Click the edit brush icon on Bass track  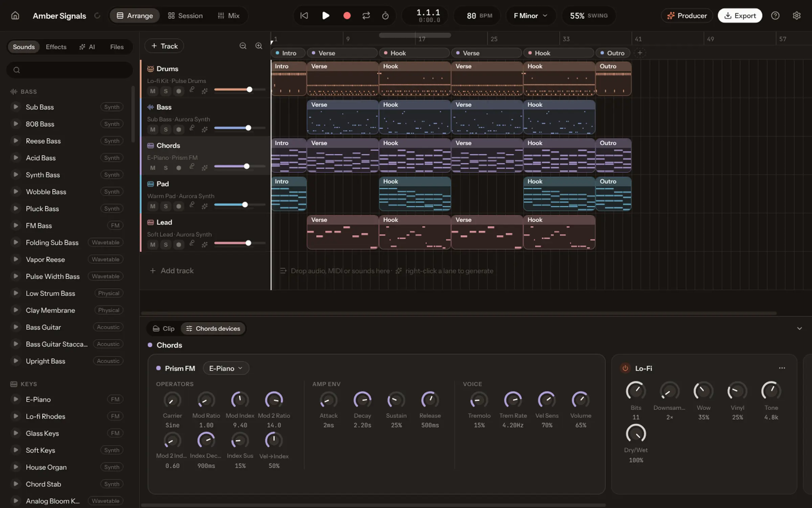[192, 128]
